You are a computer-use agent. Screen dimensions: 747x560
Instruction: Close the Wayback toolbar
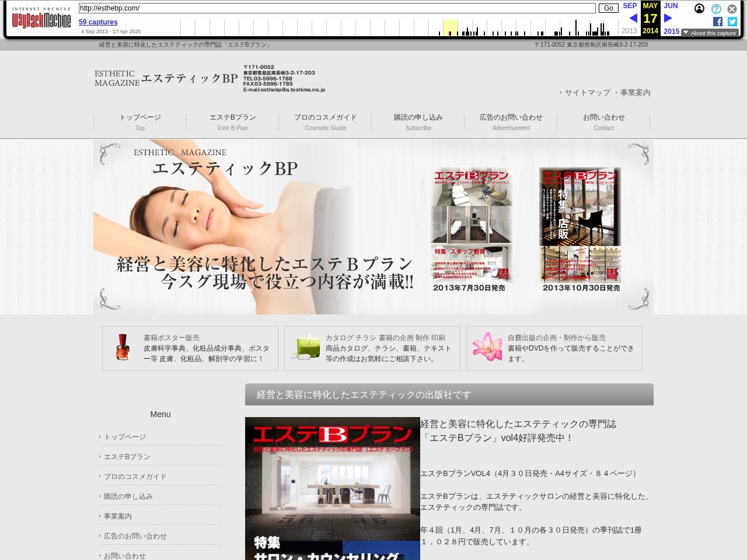click(x=732, y=9)
